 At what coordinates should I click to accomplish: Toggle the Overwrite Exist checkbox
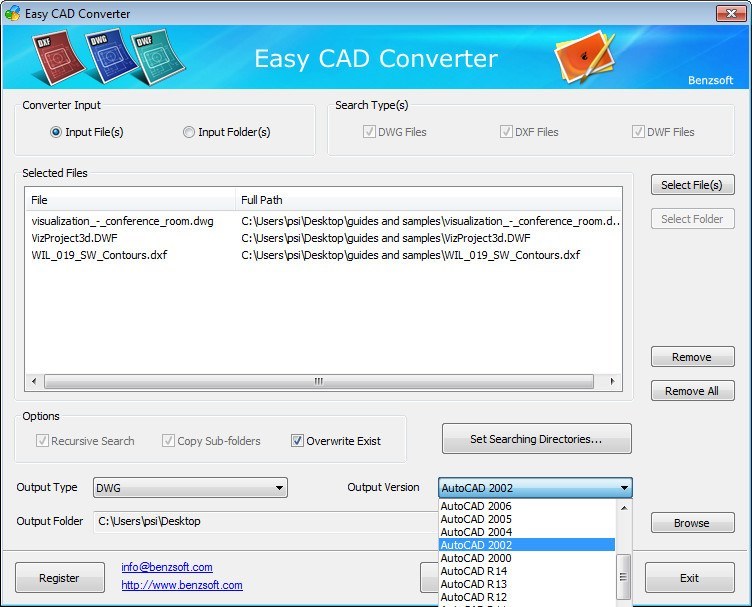[298, 441]
